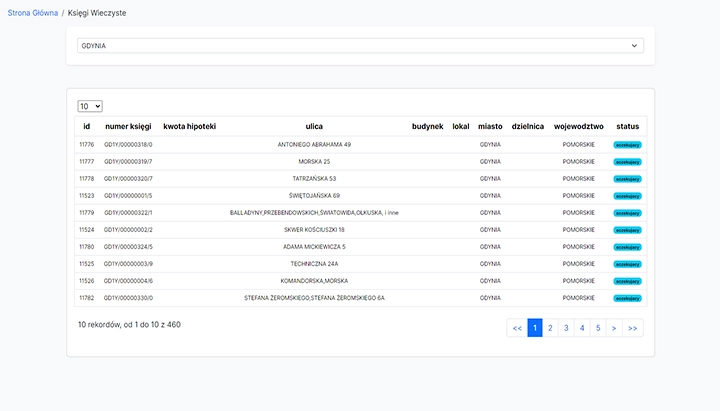Select pagination page 5
This screenshot has width=720, height=411.
[x=598, y=328]
